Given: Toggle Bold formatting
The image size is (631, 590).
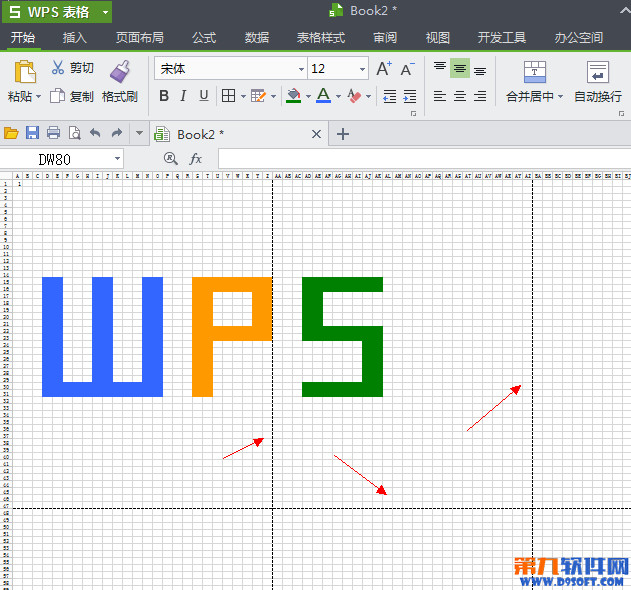Looking at the screenshot, I should pyautogui.click(x=164, y=96).
